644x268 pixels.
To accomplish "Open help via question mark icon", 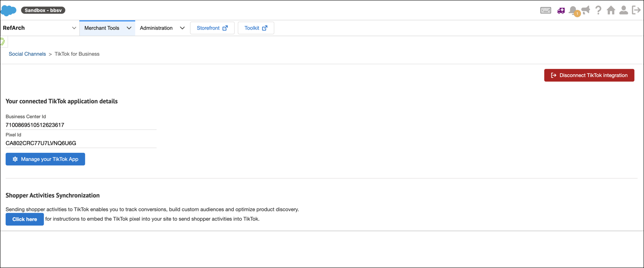I will click(598, 10).
